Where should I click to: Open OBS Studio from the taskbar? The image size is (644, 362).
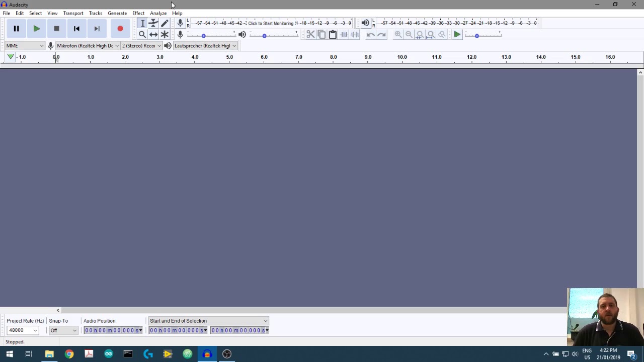point(227,354)
